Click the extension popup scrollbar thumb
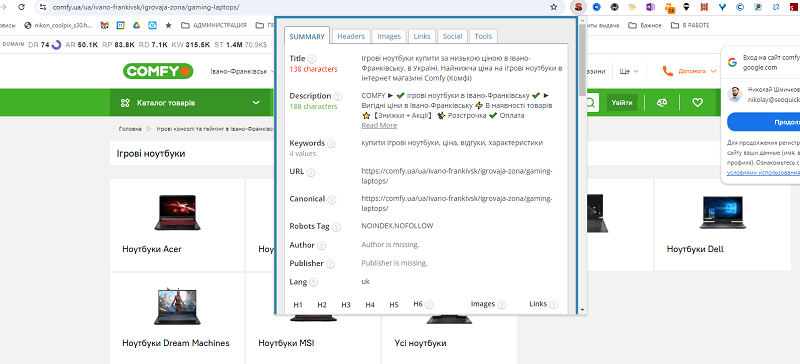The width and height of the screenshot is (800, 364). [x=582, y=61]
